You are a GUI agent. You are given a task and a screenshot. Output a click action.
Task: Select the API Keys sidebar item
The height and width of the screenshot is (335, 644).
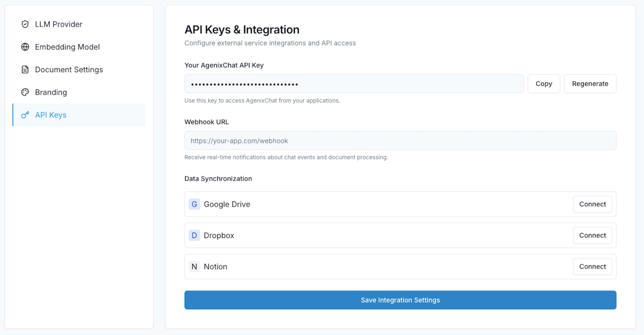(x=51, y=115)
